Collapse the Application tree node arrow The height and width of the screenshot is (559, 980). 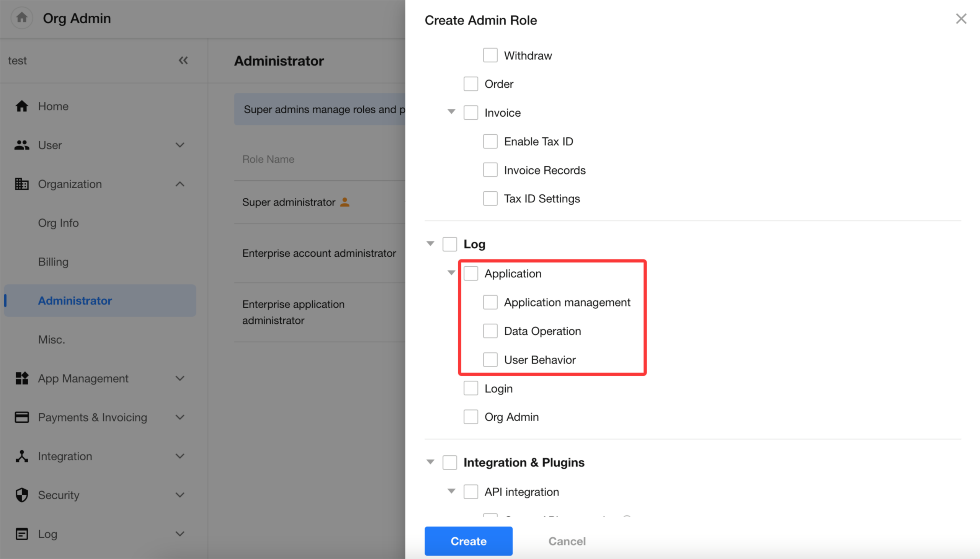[451, 272]
